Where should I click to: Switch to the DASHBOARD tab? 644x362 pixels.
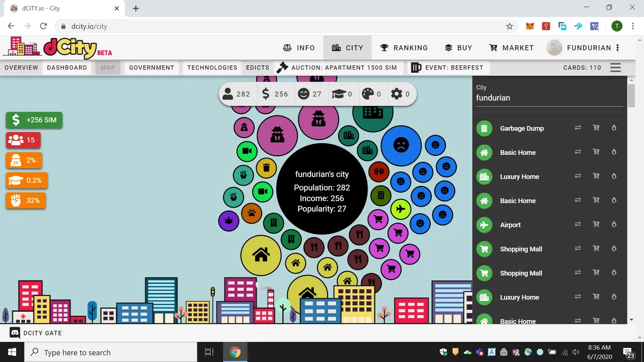coord(67,67)
